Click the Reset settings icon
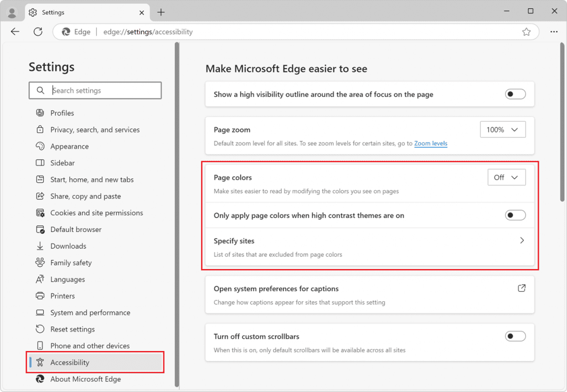This screenshot has width=567, height=392. [x=40, y=329]
